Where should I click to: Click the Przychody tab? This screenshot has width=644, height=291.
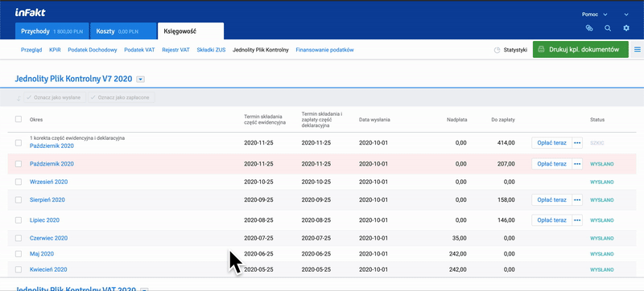coord(52,31)
